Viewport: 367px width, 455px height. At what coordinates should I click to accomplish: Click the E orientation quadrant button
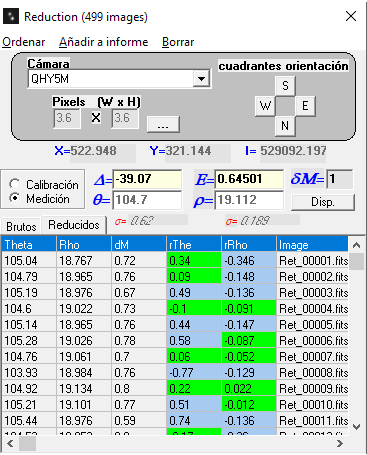point(305,106)
